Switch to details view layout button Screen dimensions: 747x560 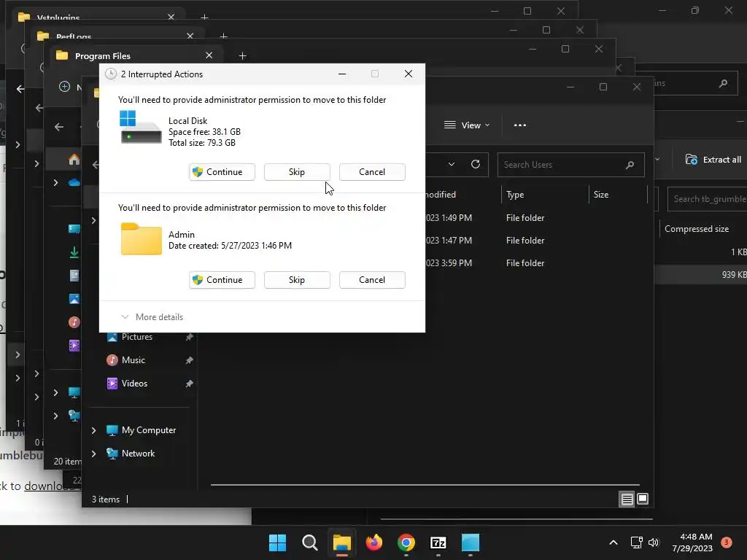coord(627,499)
